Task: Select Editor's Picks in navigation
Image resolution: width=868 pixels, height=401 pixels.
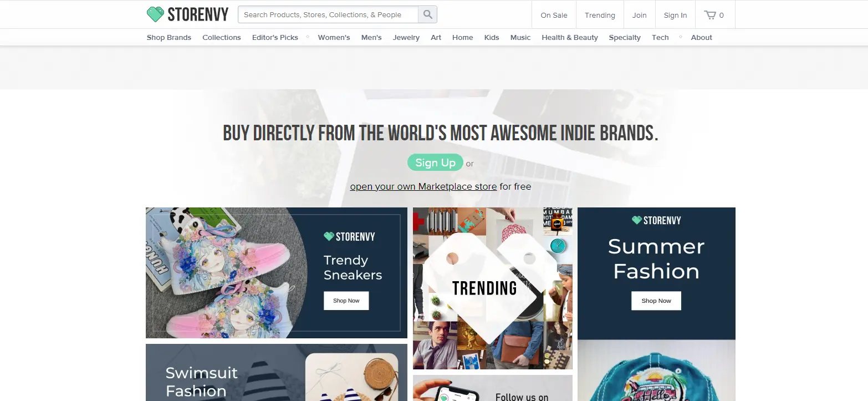Action: tap(275, 37)
